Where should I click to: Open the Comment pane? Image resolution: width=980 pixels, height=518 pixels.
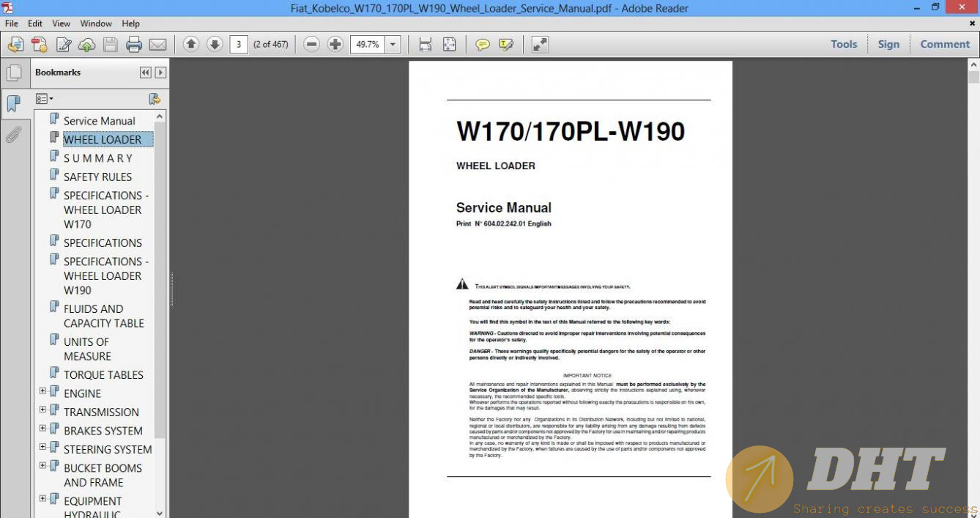click(x=945, y=44)
